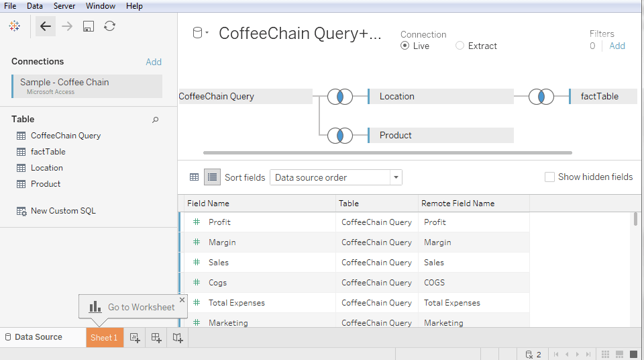The width and height of the screenshot is (644, 360).
Task: Expand the data source cylinder dropdown arrow
Action: tap(207, 33)
